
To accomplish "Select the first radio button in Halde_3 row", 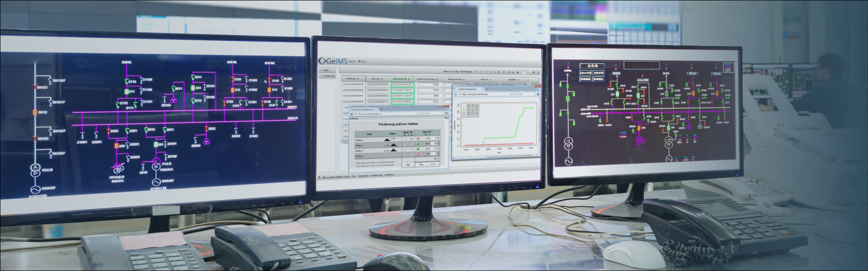I will [x=406, y=150].
